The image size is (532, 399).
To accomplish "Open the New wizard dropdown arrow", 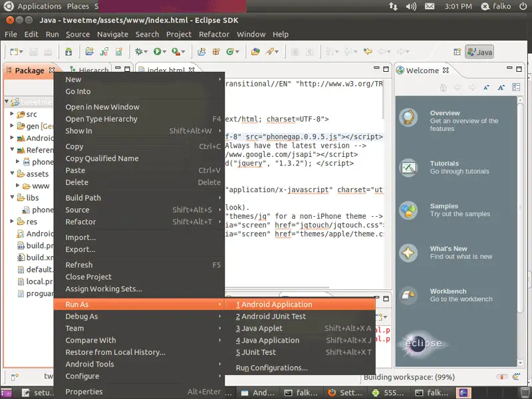I will click(21, 52).
